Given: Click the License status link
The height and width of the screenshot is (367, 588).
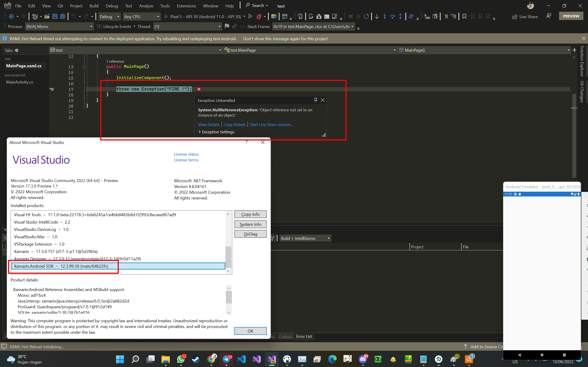Looking at the screenshot, I should coord(186,154).
